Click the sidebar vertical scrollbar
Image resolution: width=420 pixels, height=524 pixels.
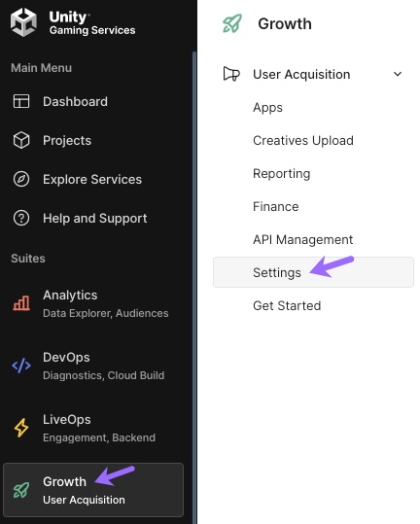(194, 288)
